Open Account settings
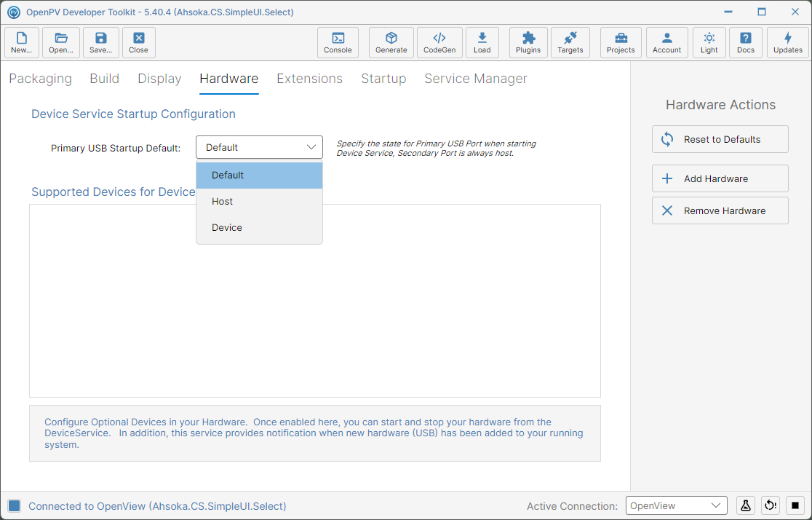This screenshot has height=520, width=812. pyautogui.click(x=667, y=42)
